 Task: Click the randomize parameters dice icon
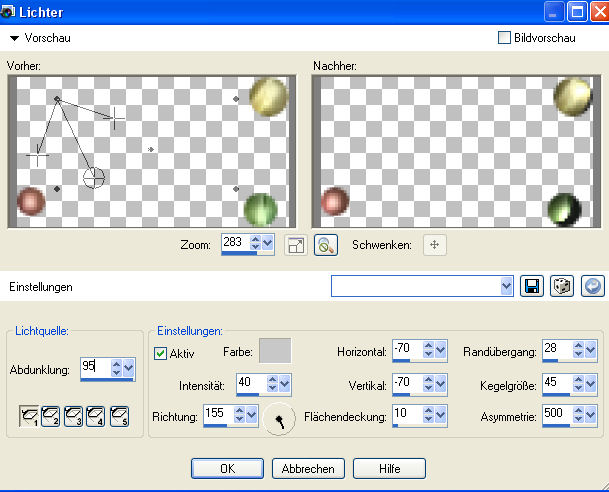click(563, 287)
